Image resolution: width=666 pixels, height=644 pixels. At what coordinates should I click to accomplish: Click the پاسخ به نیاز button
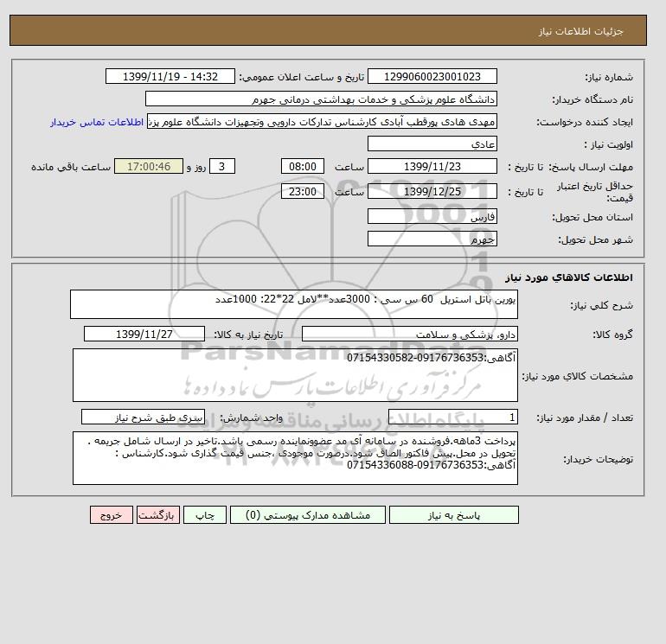[453, 515]
